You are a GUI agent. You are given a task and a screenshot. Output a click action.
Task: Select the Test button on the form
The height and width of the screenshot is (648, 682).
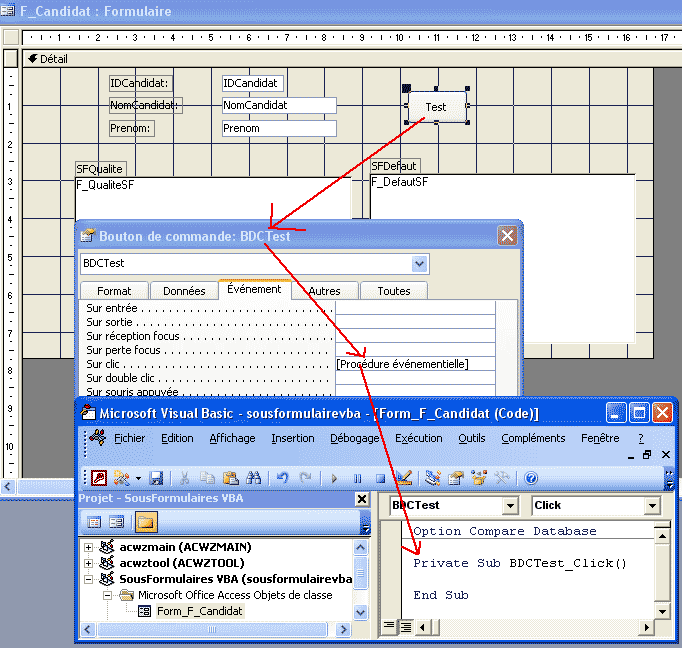pos(436,107)
